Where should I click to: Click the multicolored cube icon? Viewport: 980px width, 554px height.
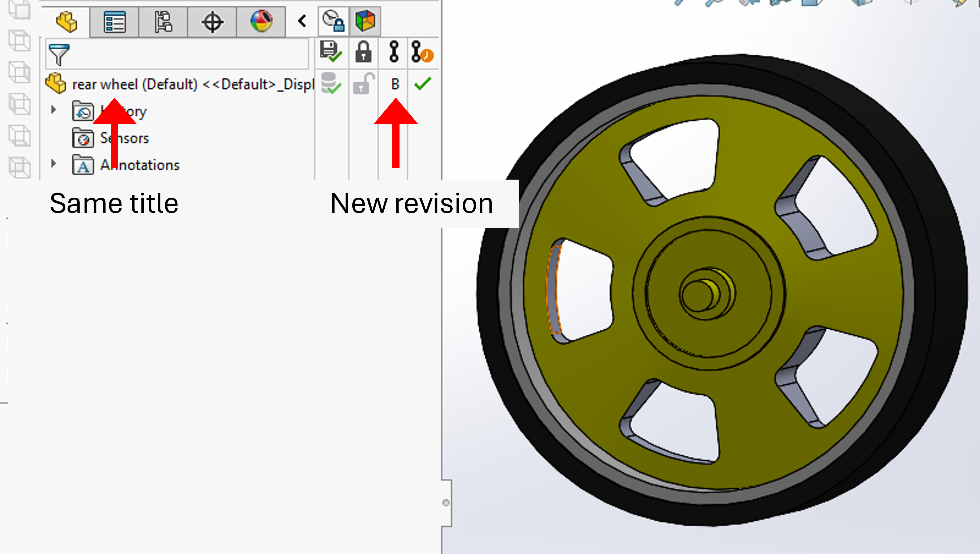coord(365,21)
